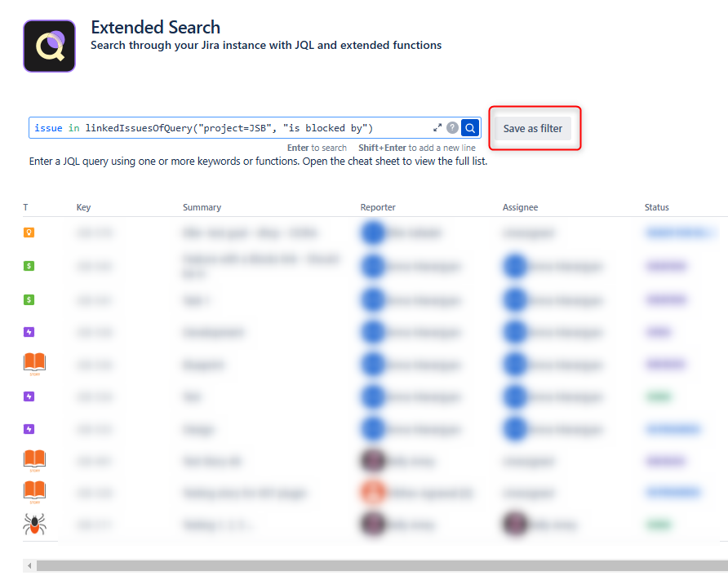Sort by the Assignee column header
The height and width of the screenshot is (580, 728).
click(520, 207)
